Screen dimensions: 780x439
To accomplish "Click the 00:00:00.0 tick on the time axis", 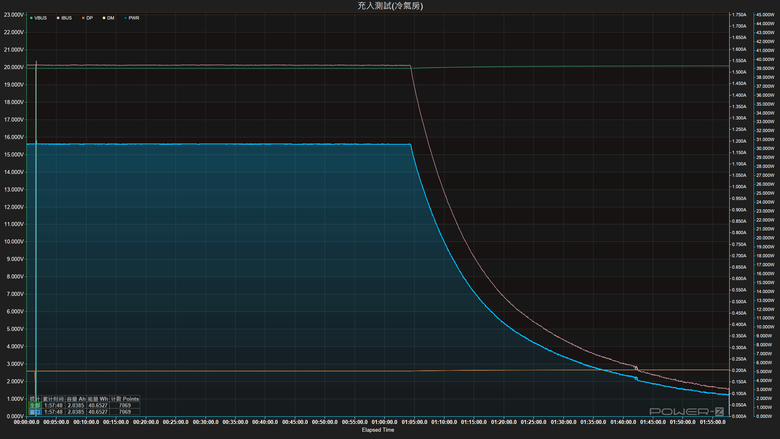I will (26, 422).
